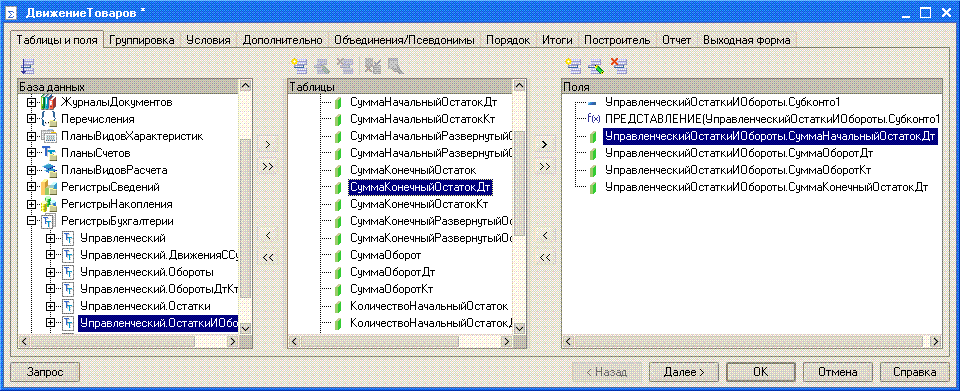Screen dimensions: 960x391
Task: Click the delete table icon above the Таблицы panel
Action: click(345, 66)
